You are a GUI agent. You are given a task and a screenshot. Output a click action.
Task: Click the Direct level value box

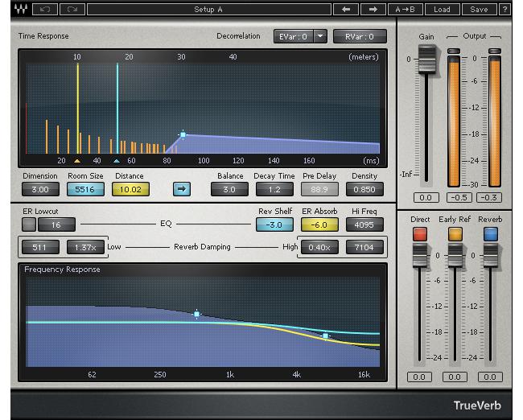point(419,377)
